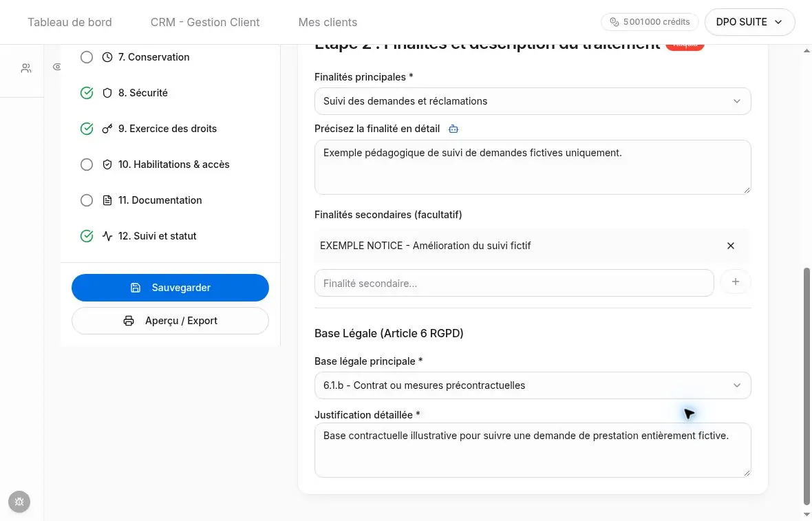Focus the Finalité secondaire input field
The width and height of the screenshot is (812, 521).
(514, 283)
